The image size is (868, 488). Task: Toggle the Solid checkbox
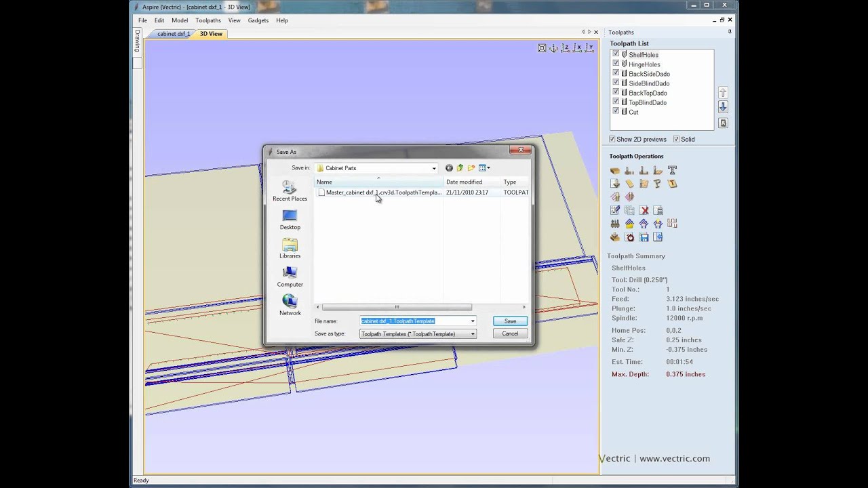677,139
